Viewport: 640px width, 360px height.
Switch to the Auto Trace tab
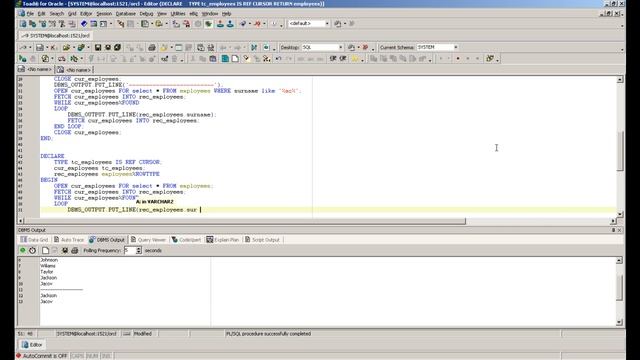tap(69, 240)
